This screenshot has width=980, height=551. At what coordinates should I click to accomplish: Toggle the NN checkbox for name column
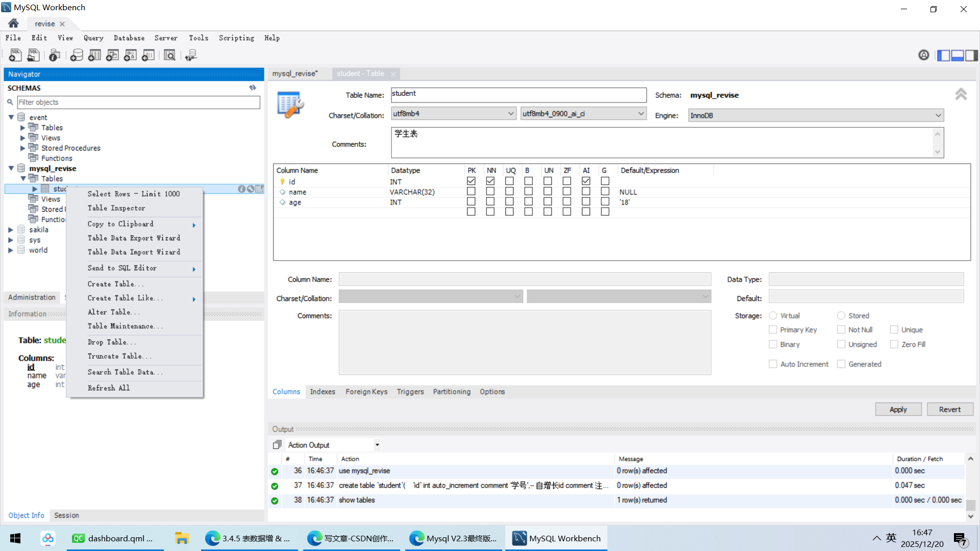[490, 191]
